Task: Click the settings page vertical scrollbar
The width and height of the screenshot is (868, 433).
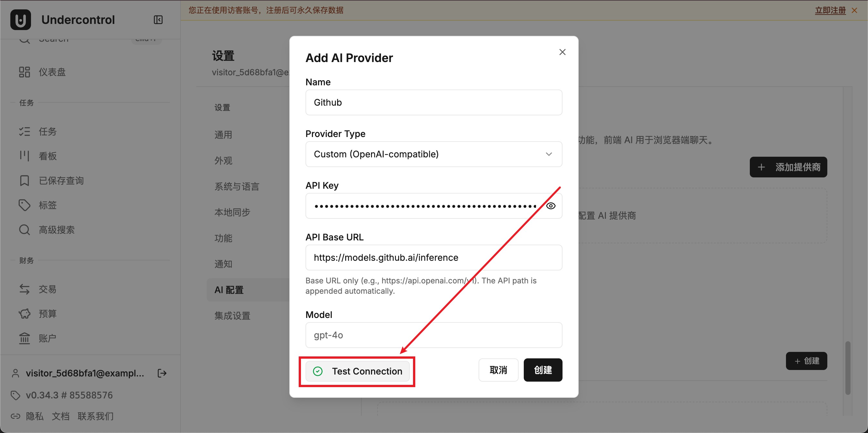Action: point(848,368)
